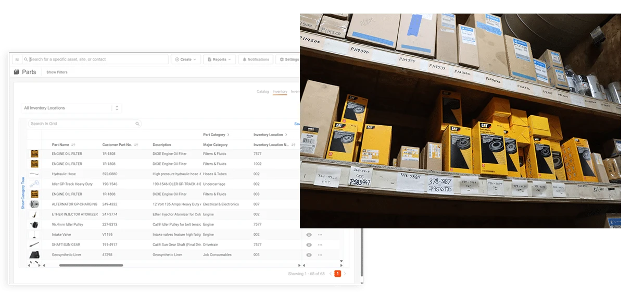Sort by Customer Part No. arrows
The width and height of the screenshot is (644, 292).
tap(136, 145)
